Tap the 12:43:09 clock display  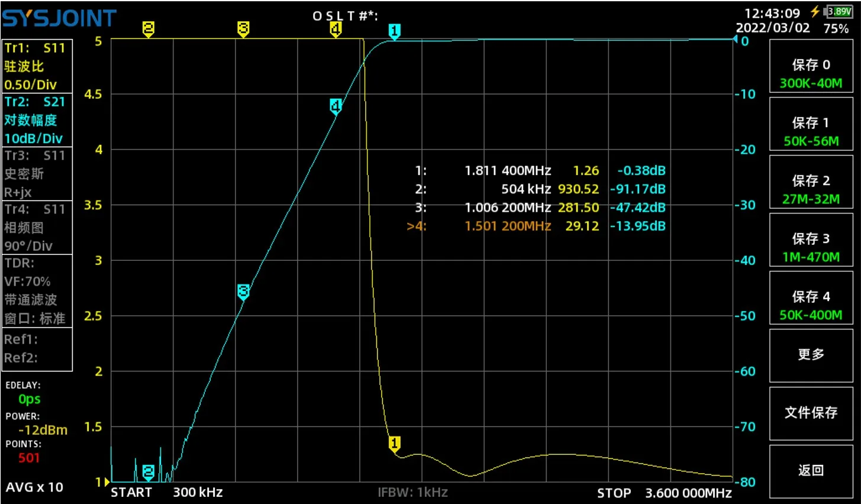pos(772,13)
